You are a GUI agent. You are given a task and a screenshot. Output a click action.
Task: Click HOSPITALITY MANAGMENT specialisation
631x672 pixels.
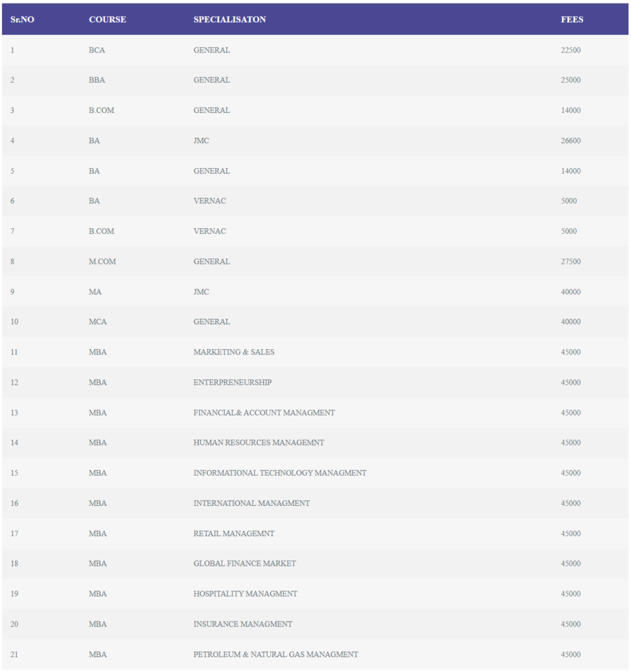coord(245,594)
